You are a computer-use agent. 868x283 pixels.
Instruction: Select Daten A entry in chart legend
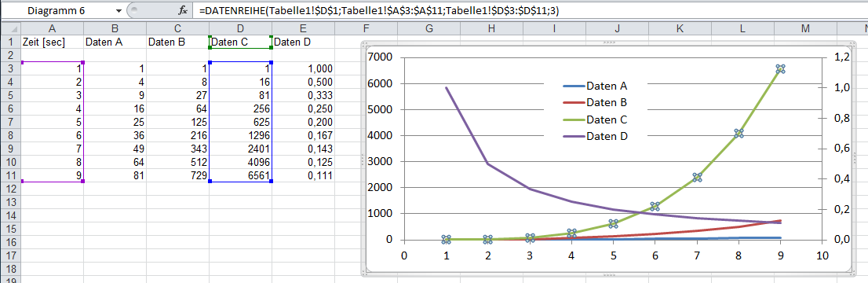[x=595, y=86]
